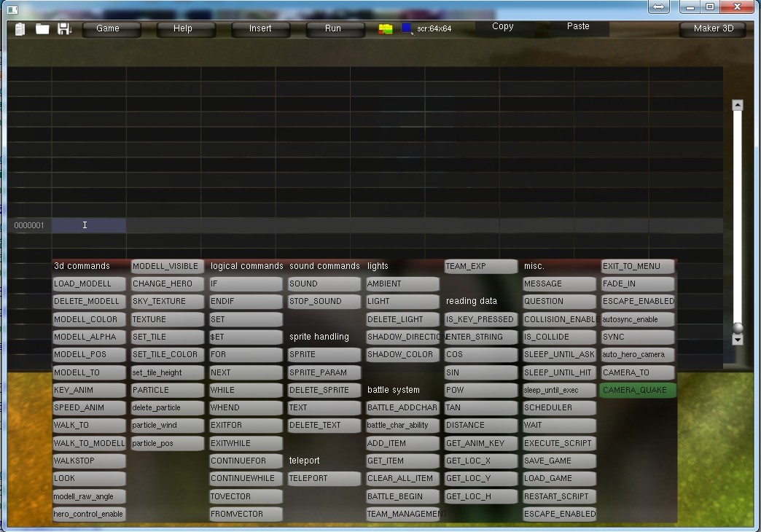The width and height of the screenshot is (761, 532).
Task: Insert the DISTANCE command
Action: [x=481, y=425]
